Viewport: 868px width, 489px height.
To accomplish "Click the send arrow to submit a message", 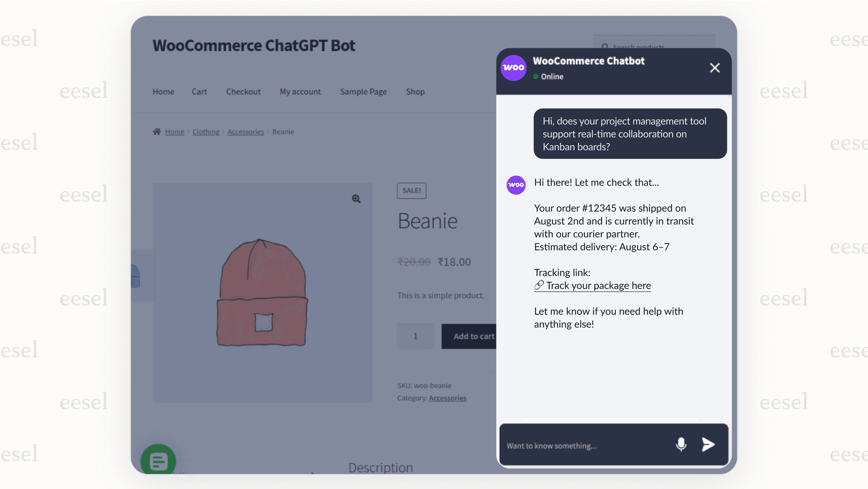I will point(708,444).
